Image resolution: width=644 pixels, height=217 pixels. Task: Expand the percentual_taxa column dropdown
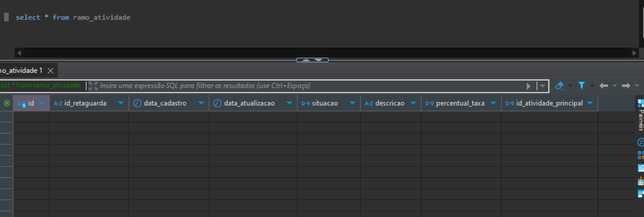pyautogui.click(x=493, y=103)
